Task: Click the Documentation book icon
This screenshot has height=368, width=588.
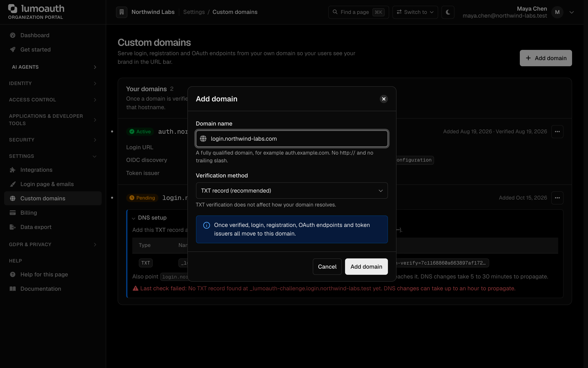Action: pos(13,289)
